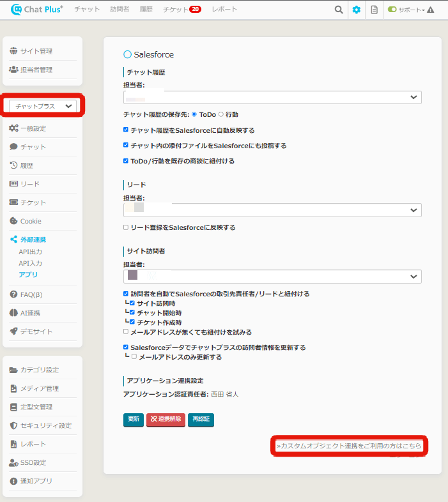Select the アプリ submenu item
The image size is (448, 502).
[28, 275]
